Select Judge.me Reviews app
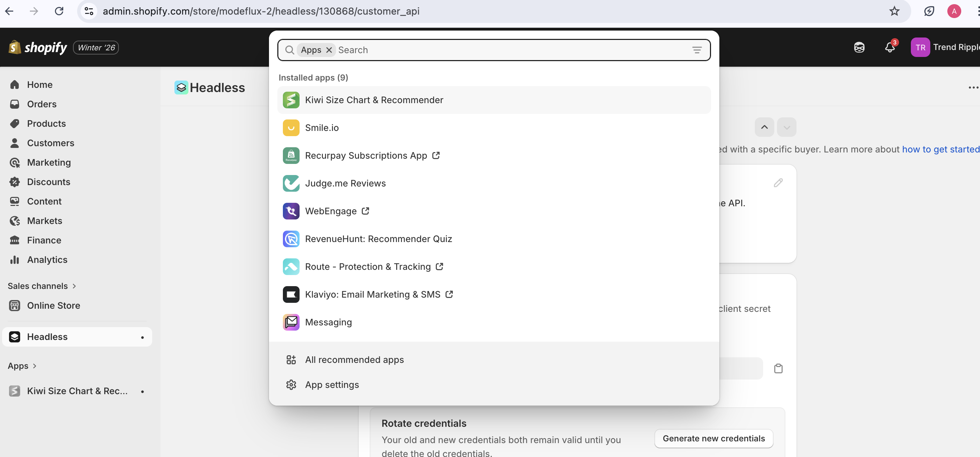This screenshot has height=457, width=980. click(x=345, y=183)
